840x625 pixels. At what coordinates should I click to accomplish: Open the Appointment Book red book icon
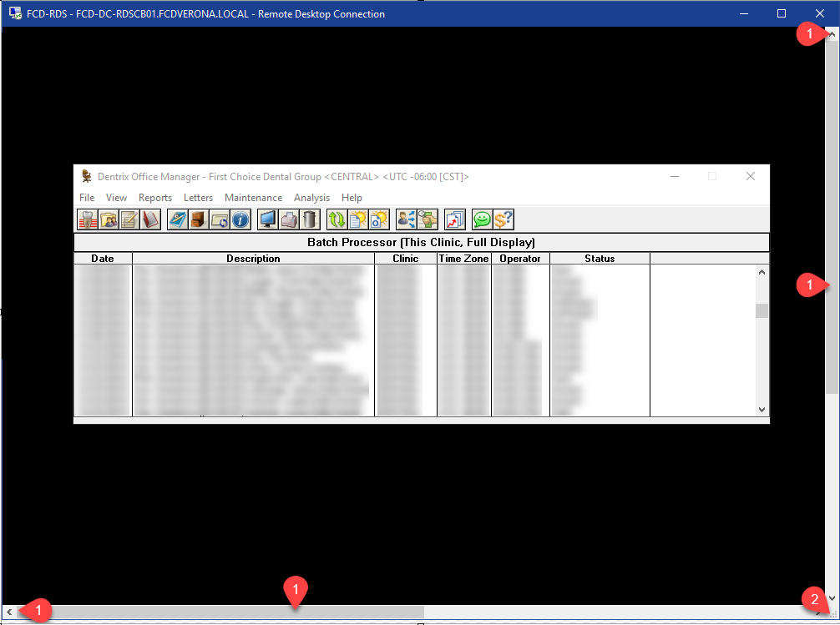pos(150,219)
